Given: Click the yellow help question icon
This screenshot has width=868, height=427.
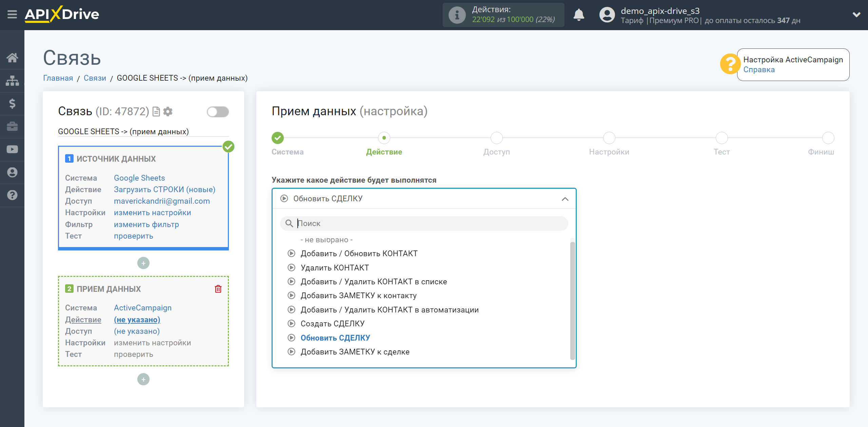Looking at the screenshot, I should [730, 64].
